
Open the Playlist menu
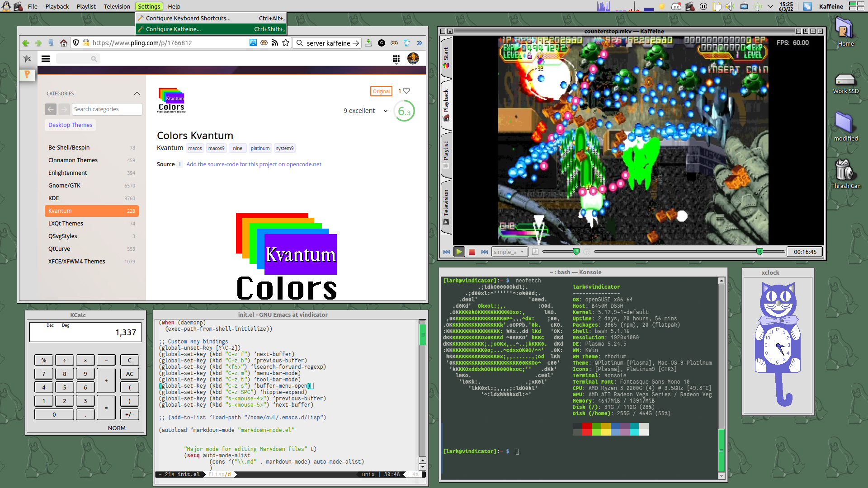click(86, 6)
